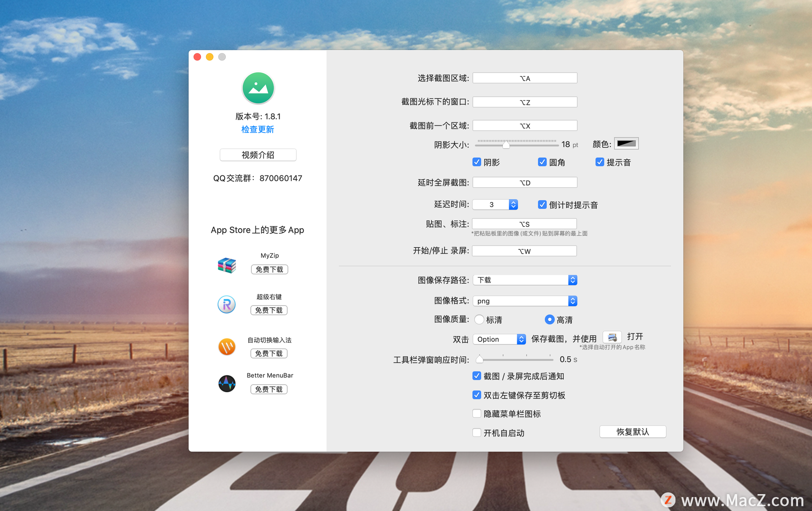The image size is (812, 511).
Task: Select the 高清 image quality radio
Action: click(x=549, y=320)
